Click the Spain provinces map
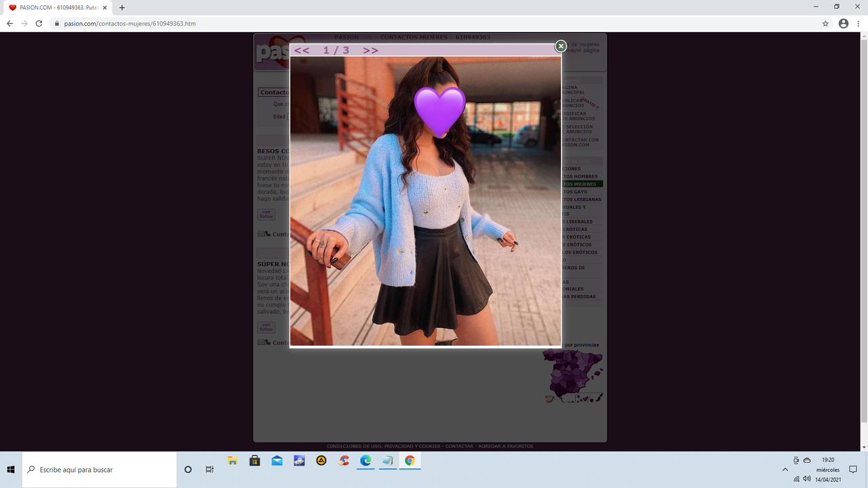 coord(573,376)
